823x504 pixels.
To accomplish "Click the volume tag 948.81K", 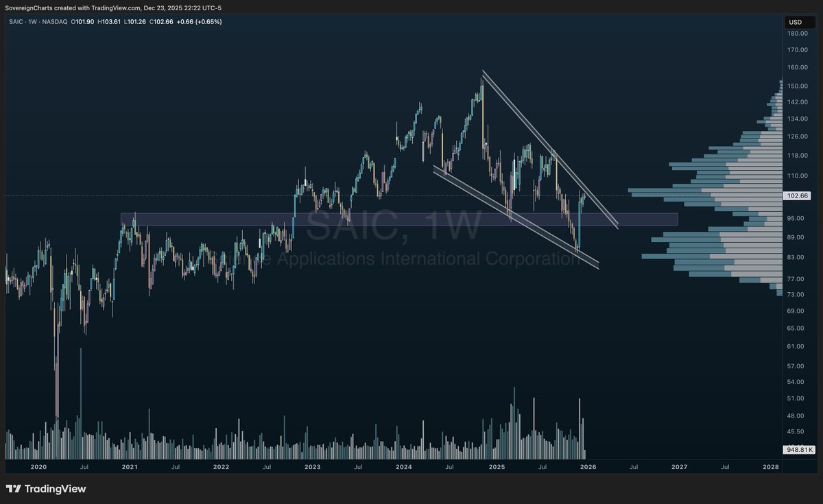I will 800,450.
